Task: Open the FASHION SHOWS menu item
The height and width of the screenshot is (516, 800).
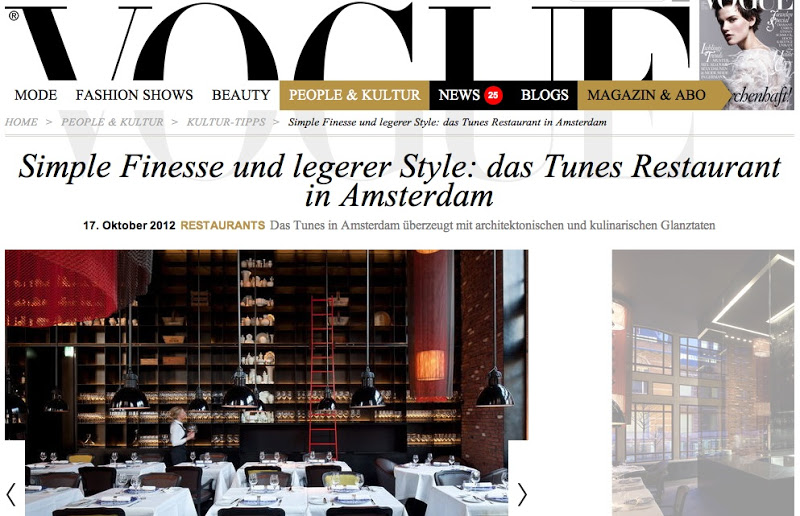Action: coord(134,95)
